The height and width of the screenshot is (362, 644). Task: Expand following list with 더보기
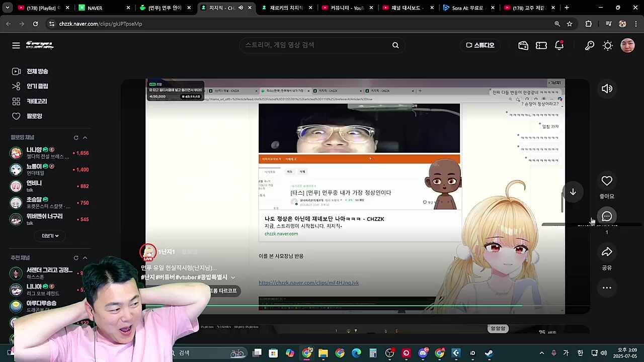50,236
